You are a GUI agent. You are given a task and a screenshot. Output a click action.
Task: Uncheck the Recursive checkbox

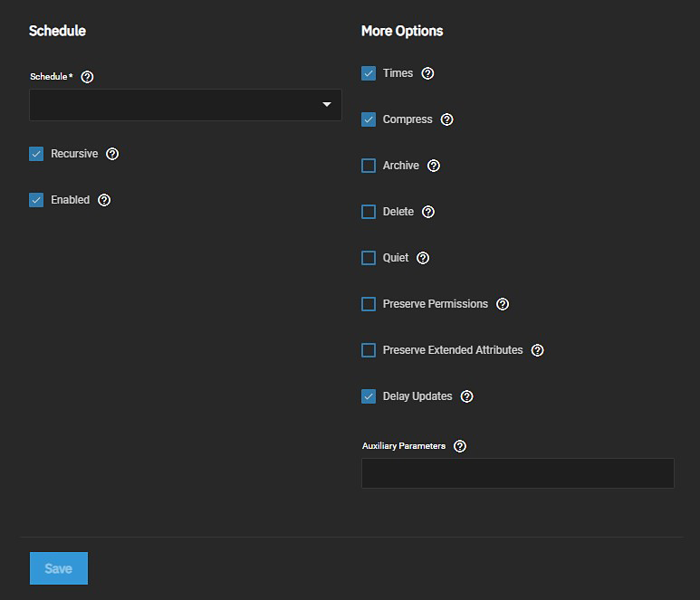[36, 154]
